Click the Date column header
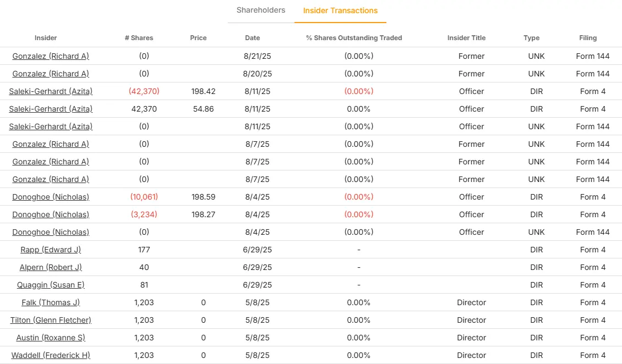The height and width of the screenshot is (364, 622). click(x=253, y=38)
